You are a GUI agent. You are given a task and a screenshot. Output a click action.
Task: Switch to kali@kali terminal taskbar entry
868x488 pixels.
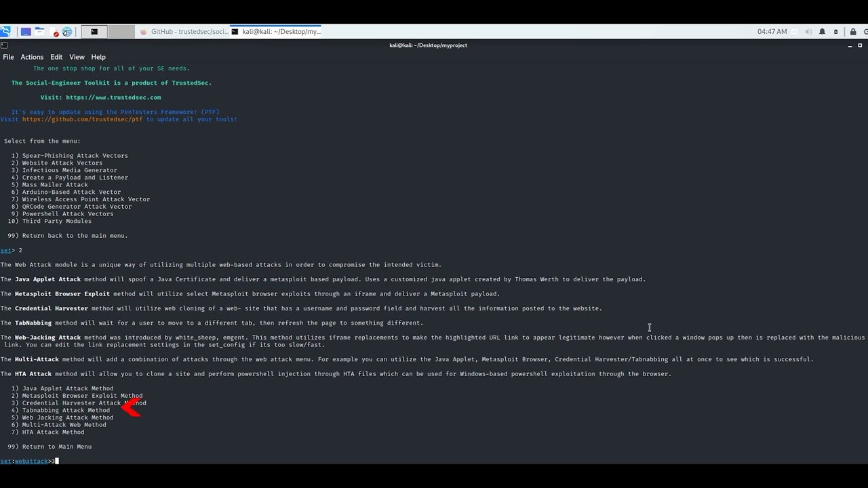tap(276, 32)
